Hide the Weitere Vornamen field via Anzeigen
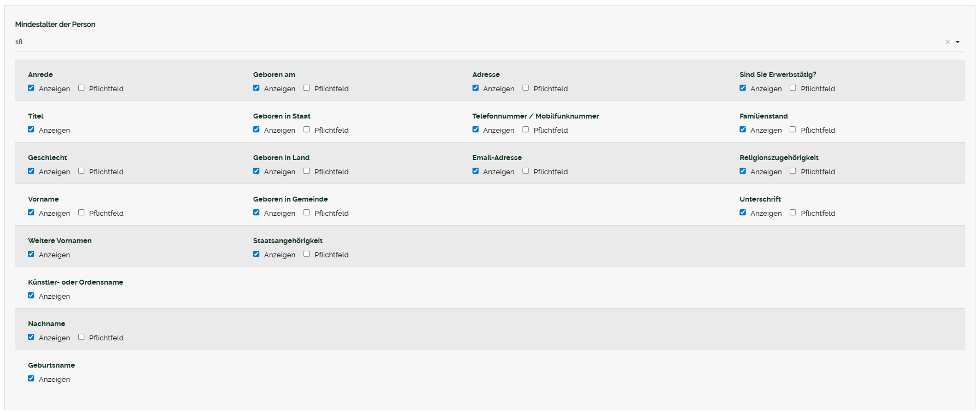 pos(31,254)
